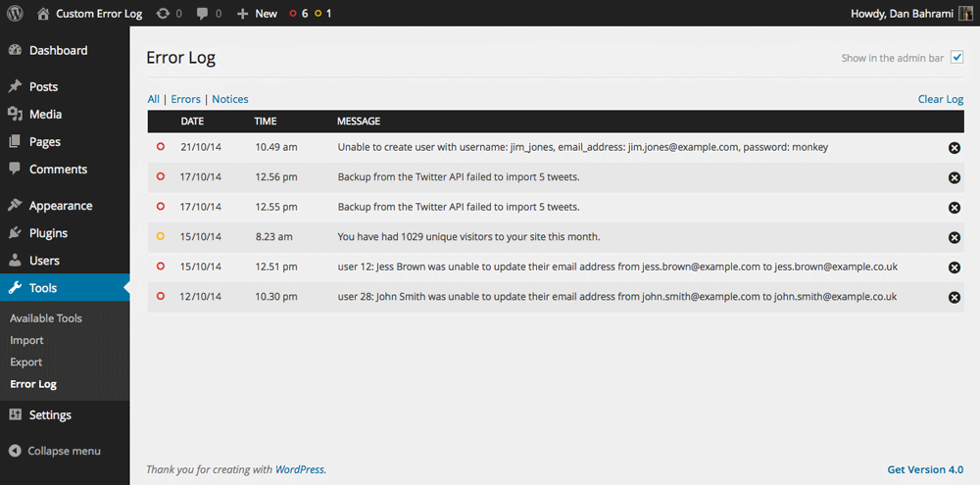Open the Plugins menu
The image size is (980, 485).
pos(48,233)
